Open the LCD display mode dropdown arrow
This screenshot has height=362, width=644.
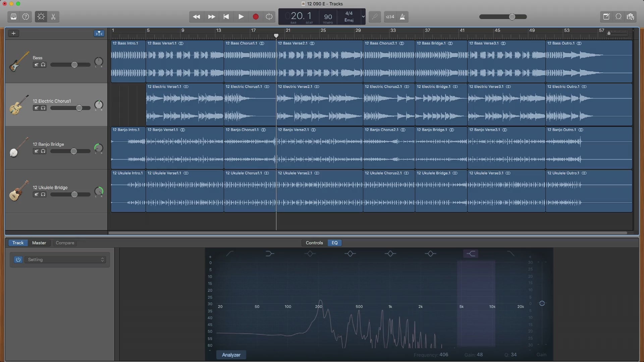tap(363, 16)
